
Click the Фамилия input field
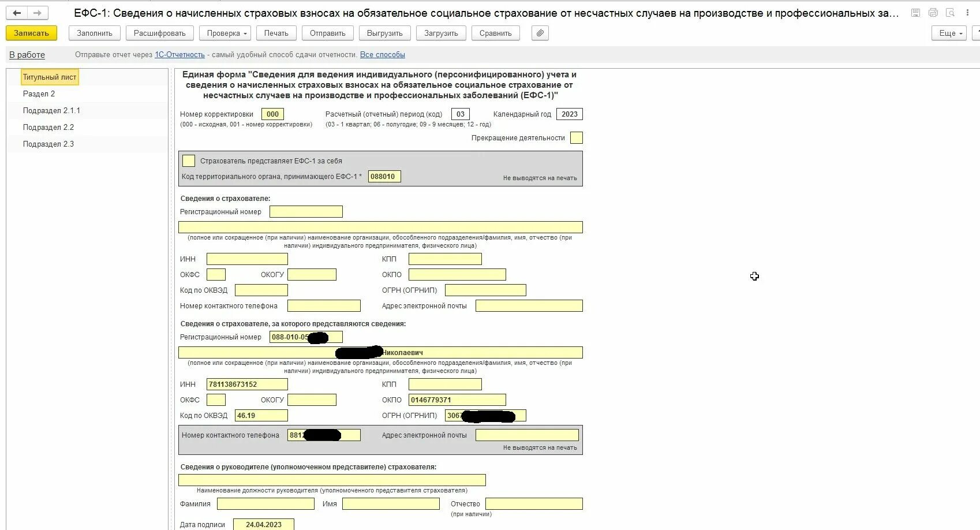tap(265, 504)
